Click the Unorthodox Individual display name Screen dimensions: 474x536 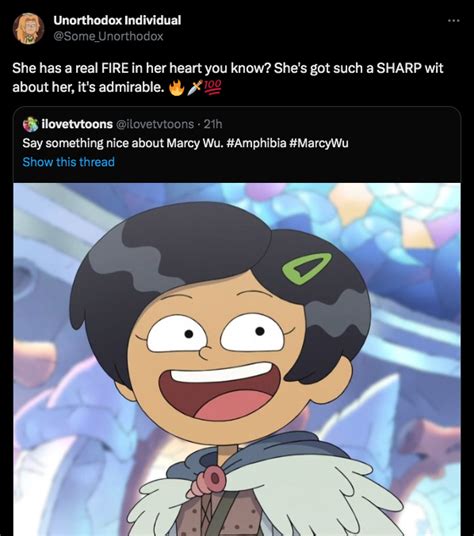117,20
